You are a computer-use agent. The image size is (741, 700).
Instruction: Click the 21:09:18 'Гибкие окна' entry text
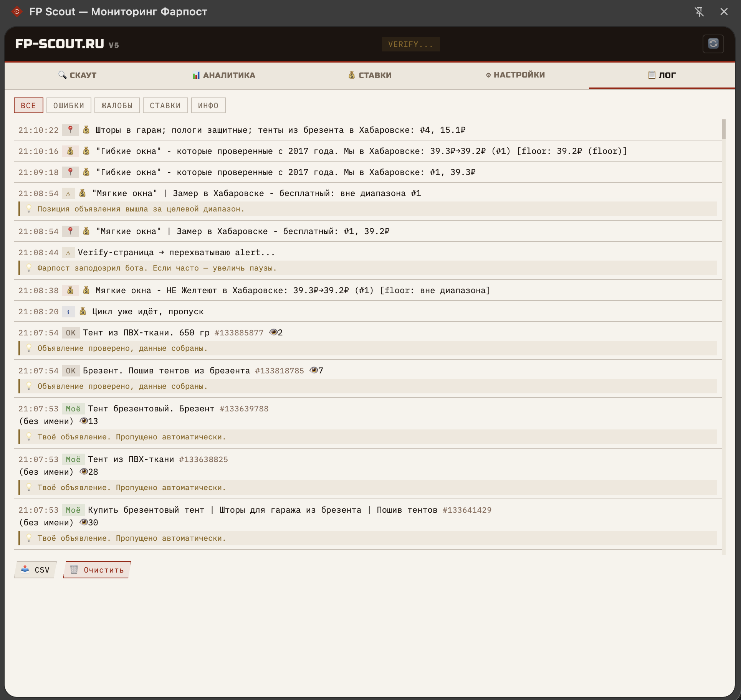(x=285, y=172)
